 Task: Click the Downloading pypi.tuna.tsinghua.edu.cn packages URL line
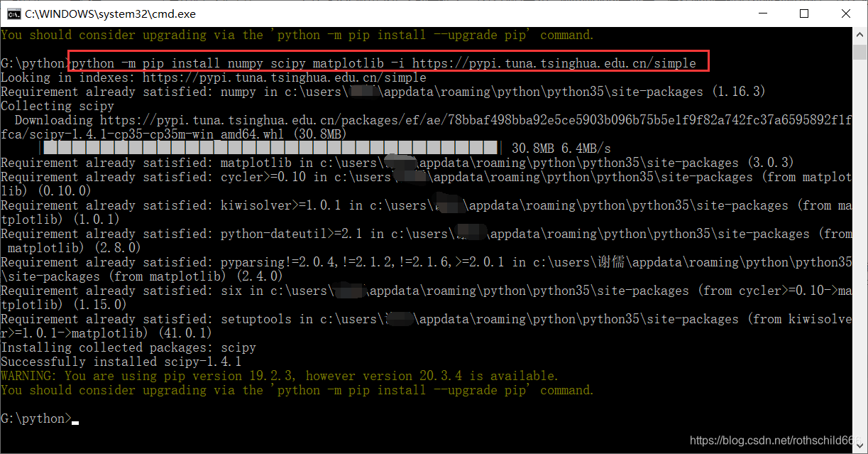point(433,120)
